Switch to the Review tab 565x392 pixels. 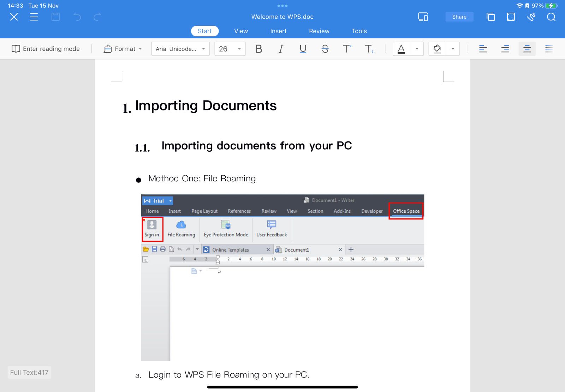click(x=319, y=31)
